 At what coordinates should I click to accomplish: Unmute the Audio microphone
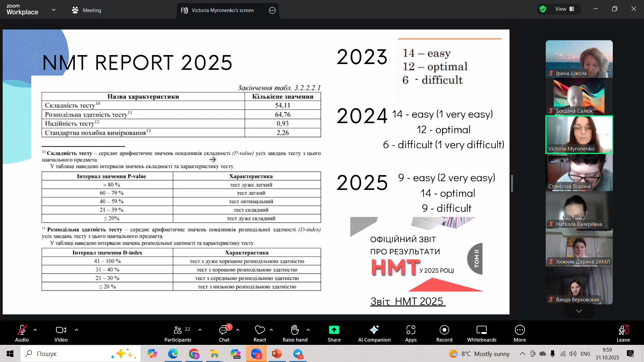(22, 330)
